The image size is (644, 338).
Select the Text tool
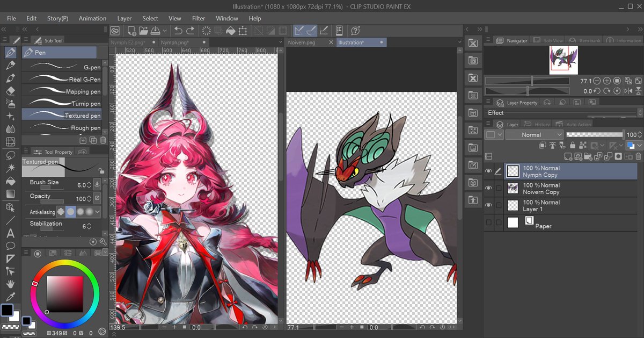coord(10,233)
